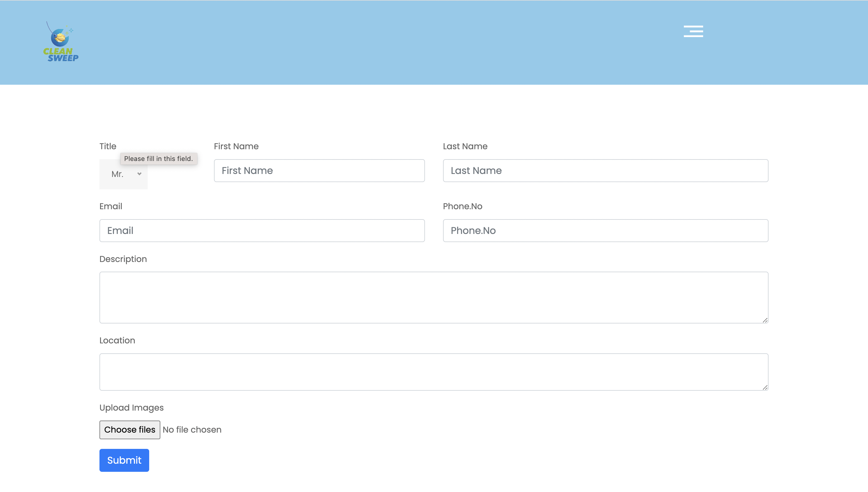Click the Upload Images label
The width and height of the screenshot is (868, 492).
(x=131, y=408)
